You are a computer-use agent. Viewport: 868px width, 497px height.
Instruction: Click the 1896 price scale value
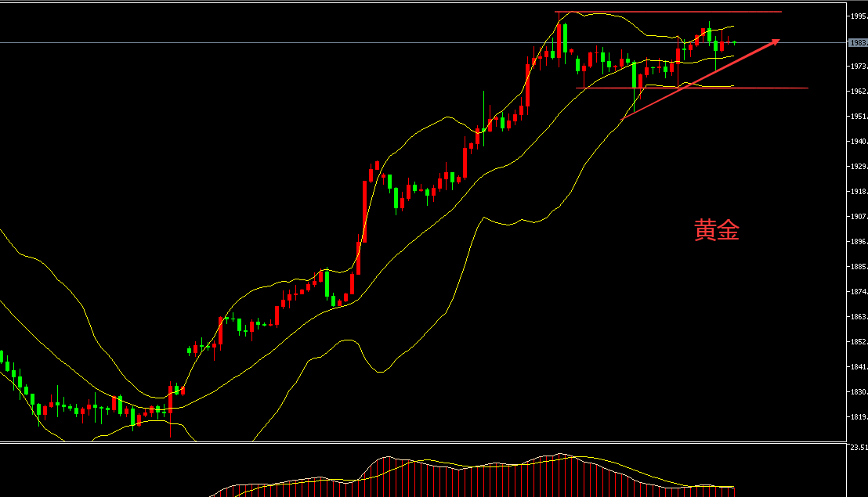[x=859, y=242]
